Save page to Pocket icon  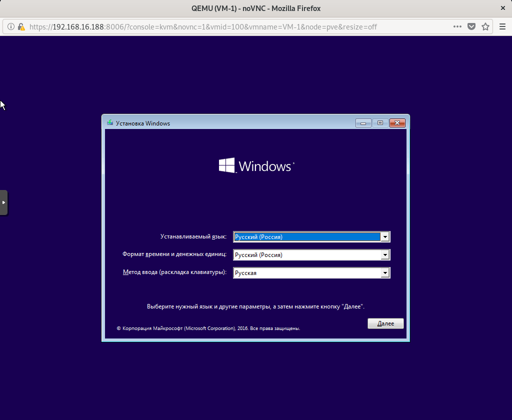[471, 27]
